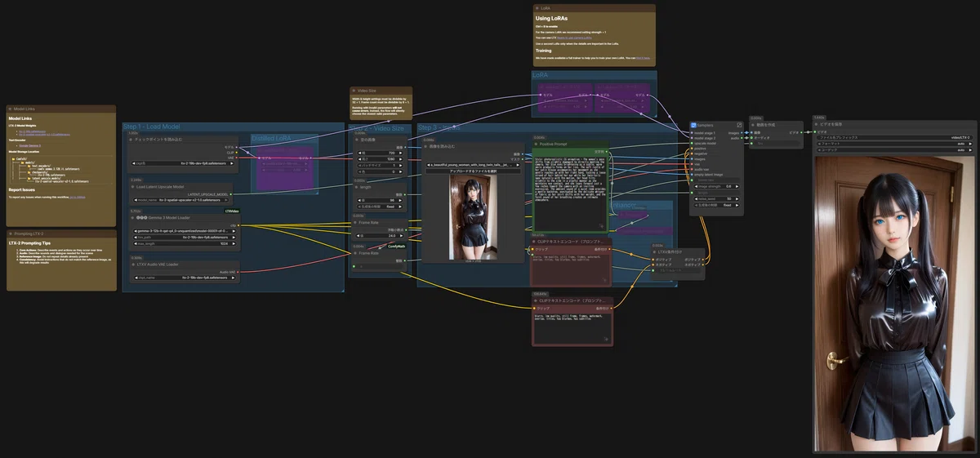Select the 'Step 2 - Video Size' group title
980x458 pixels.
pyautogui.click(x=377, y=127)
